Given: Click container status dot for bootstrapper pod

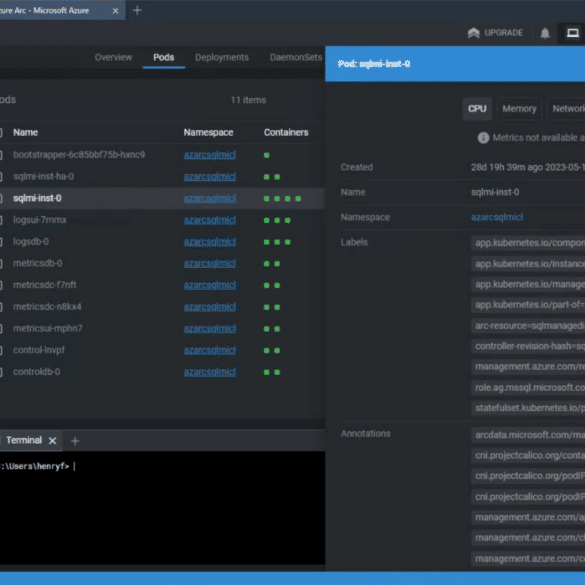Looking at the screenshot, I should pos(266,155).
